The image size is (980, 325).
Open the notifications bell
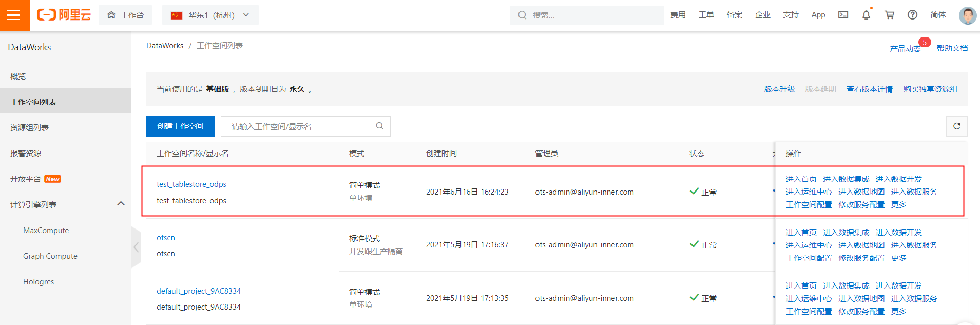tap(866, 15)
